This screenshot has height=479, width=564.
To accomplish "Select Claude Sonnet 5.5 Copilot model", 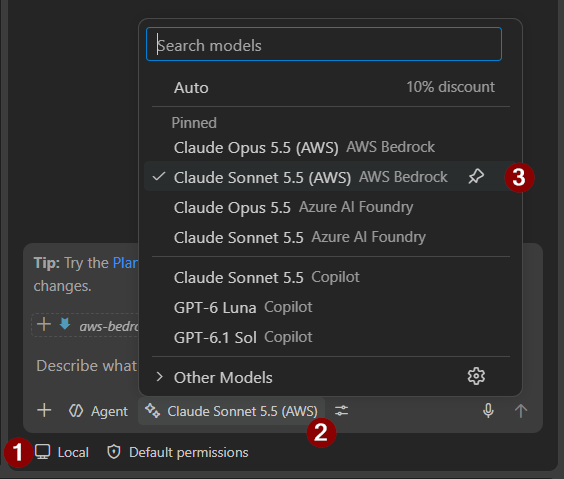I will coord(331,277).
